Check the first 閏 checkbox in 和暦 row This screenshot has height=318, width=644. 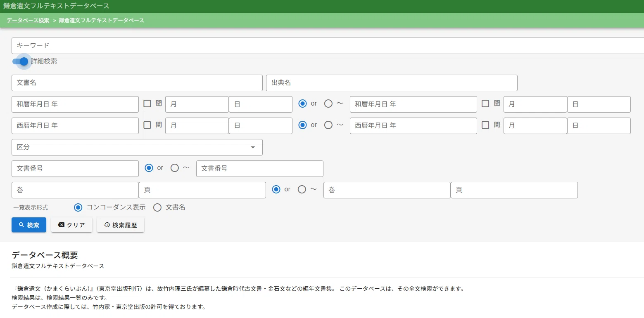click(147, 104)
